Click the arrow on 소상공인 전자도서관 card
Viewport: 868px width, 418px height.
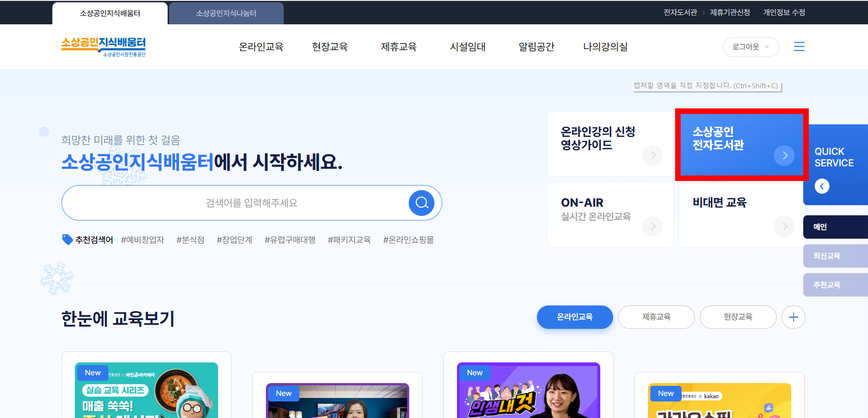click(x=784, y=155)
